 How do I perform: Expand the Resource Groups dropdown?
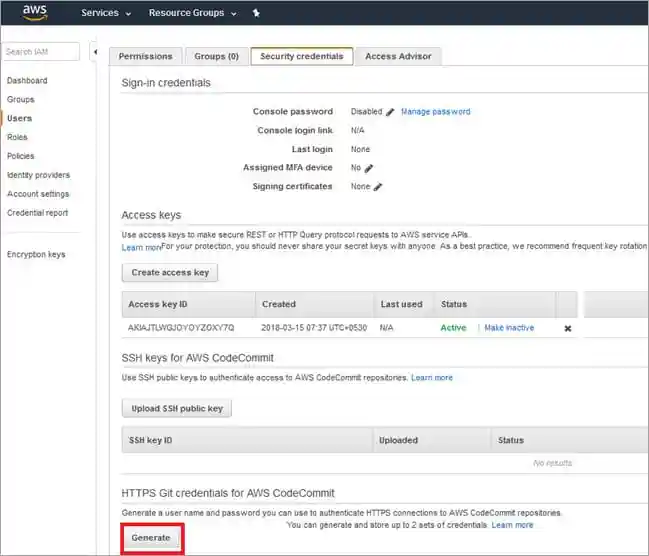point(193,13)
